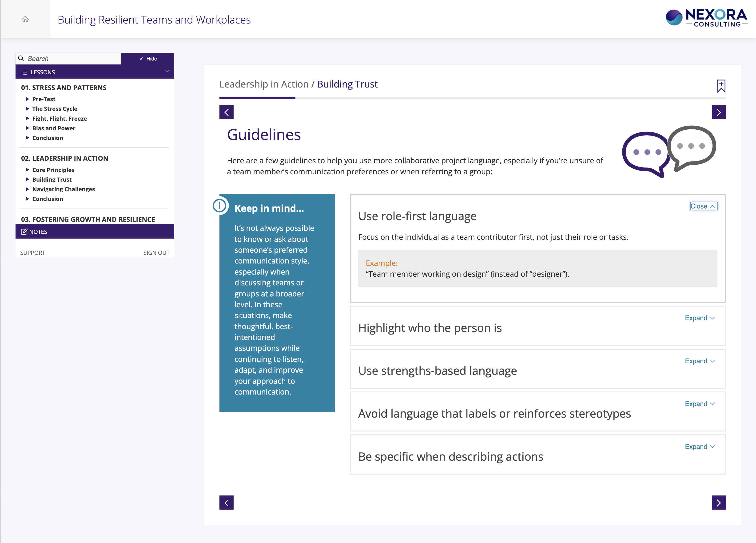Click the SIGN OUT link
The image size is (756, 543).
click(x=156, y=253)
